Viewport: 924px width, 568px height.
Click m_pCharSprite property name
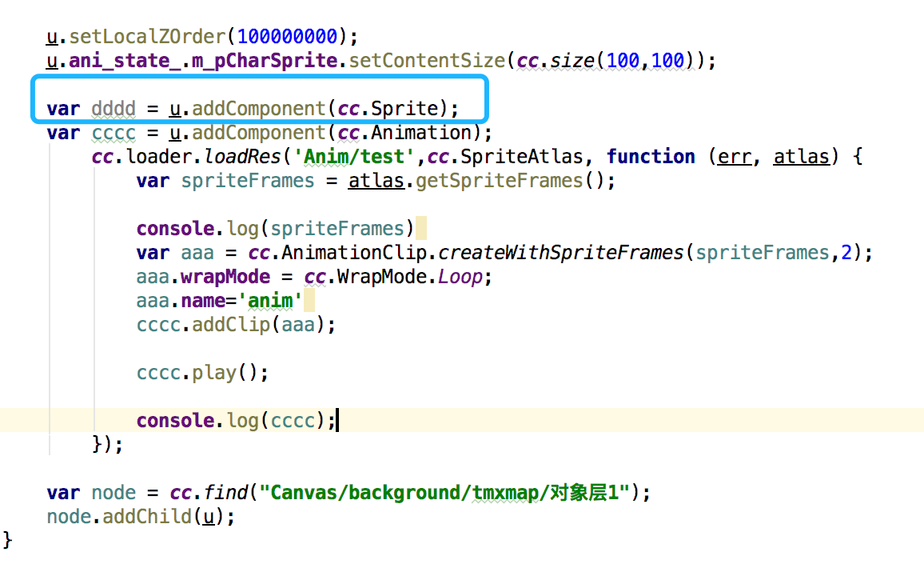pyautogui.click(x=265, y=61)
